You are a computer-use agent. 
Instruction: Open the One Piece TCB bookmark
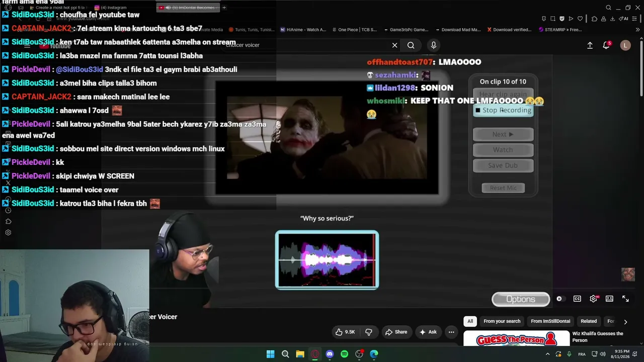tap(354, 30)
